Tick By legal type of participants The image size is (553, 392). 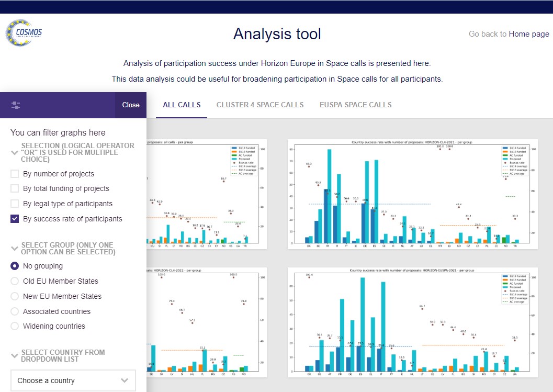click(x=15, y=204)
